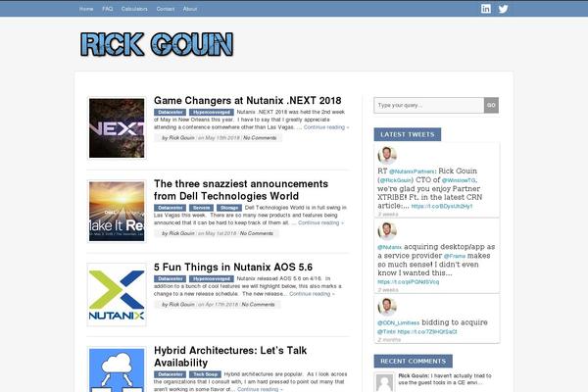Open the t.co link in XTRIBE tweet

442,207
